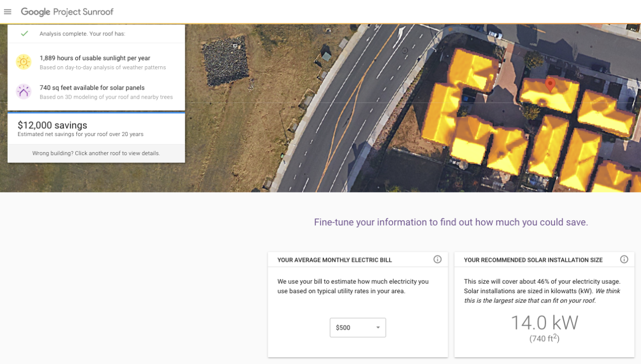The height and width of the screenshot is (364, 641).
Task: Click 'Fine-tune your information' heading
Action: 451,222
